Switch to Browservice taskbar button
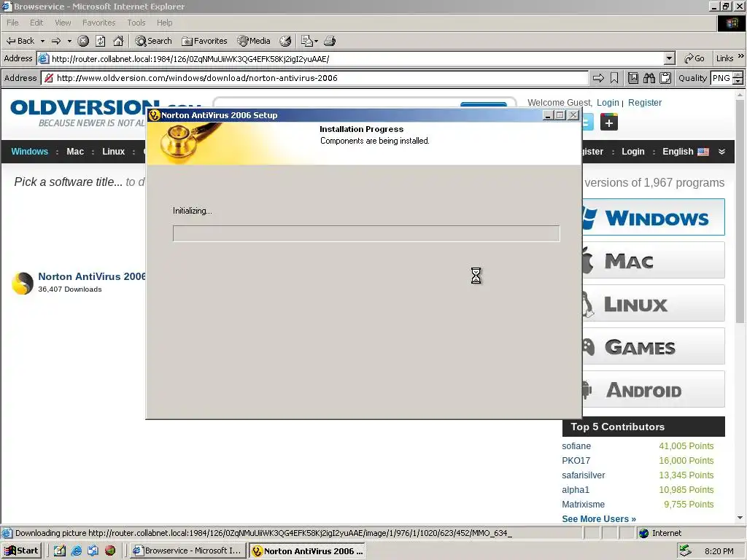This screenshot has width=747, height=560. point(187,551)
